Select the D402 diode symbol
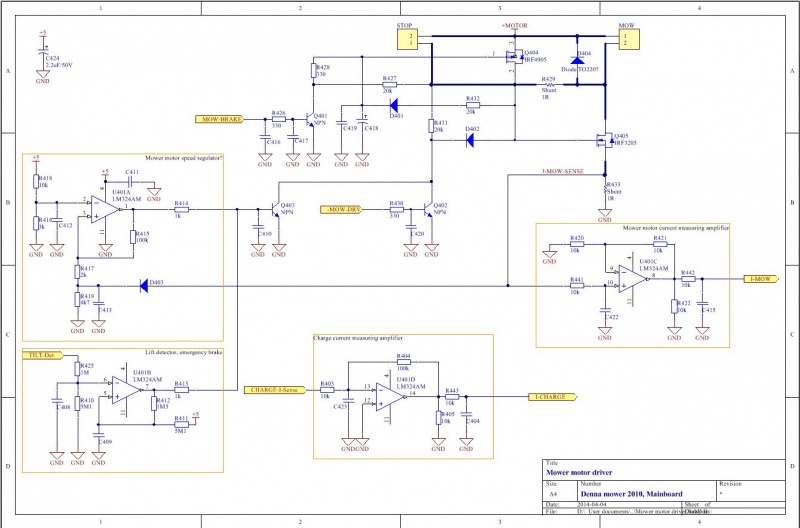 coord(470,140)
